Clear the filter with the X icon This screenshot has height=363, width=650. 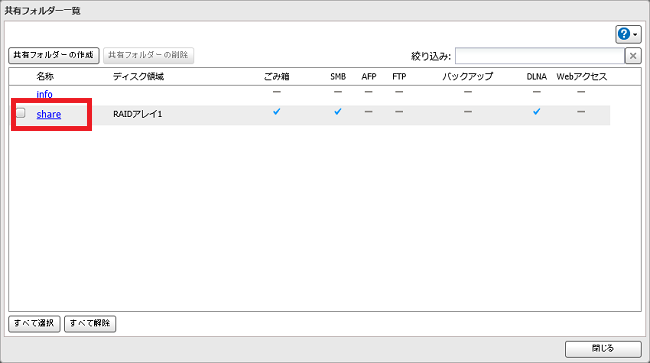click(x=633, y=56)
